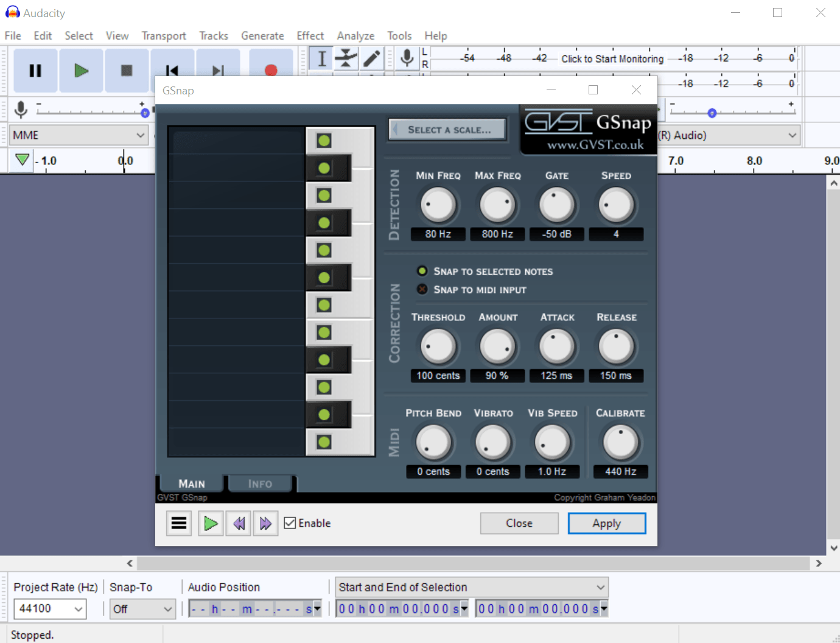Click the correction Threshold knob
This screenshot has width=840, height=643.
pos(438,347)
